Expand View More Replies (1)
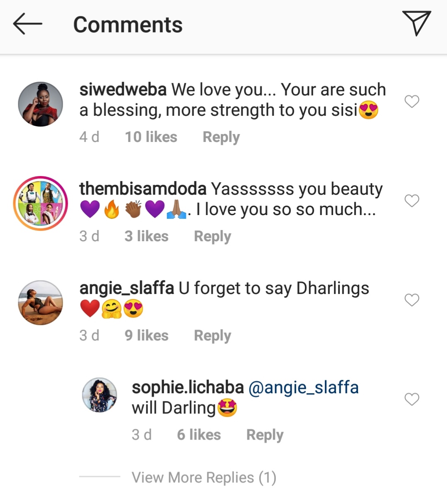The height and width of the screenshot is (504, 447). (x=204, y=478)
